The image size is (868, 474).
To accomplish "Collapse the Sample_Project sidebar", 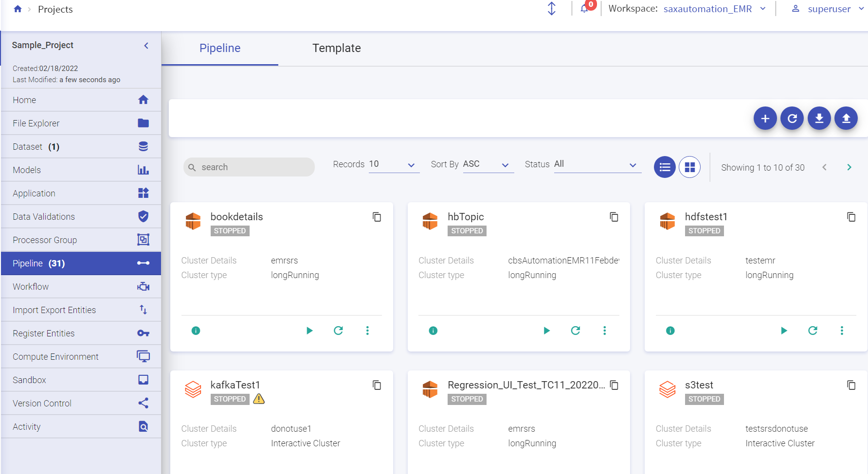I will 146,45.
